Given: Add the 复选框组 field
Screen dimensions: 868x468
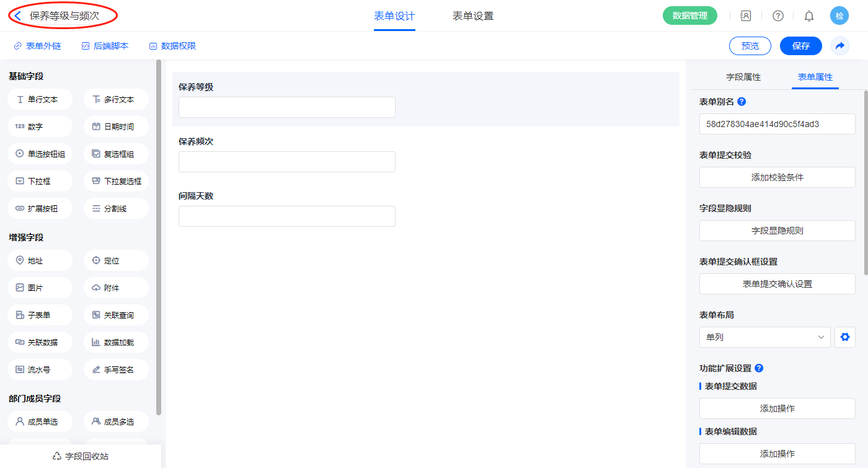Looking at the screenshot, I should click(116, 154).
